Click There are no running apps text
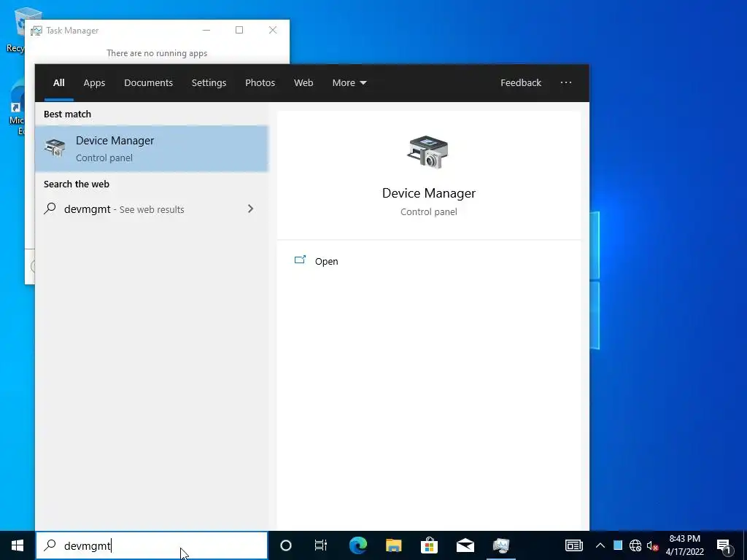Image resolution: width=747 pixels, height=560 pixels. pyautogui.click(x=157, y=52)
